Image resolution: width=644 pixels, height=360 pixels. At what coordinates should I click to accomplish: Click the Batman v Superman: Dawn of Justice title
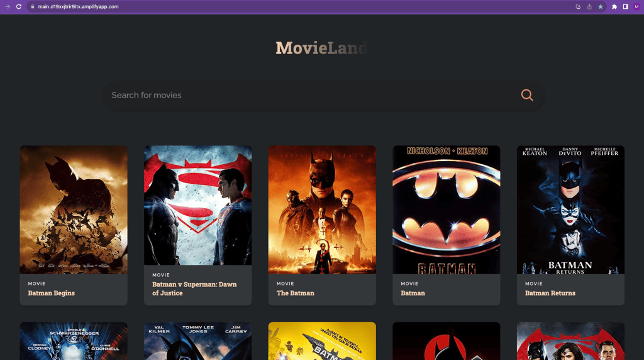194,288
